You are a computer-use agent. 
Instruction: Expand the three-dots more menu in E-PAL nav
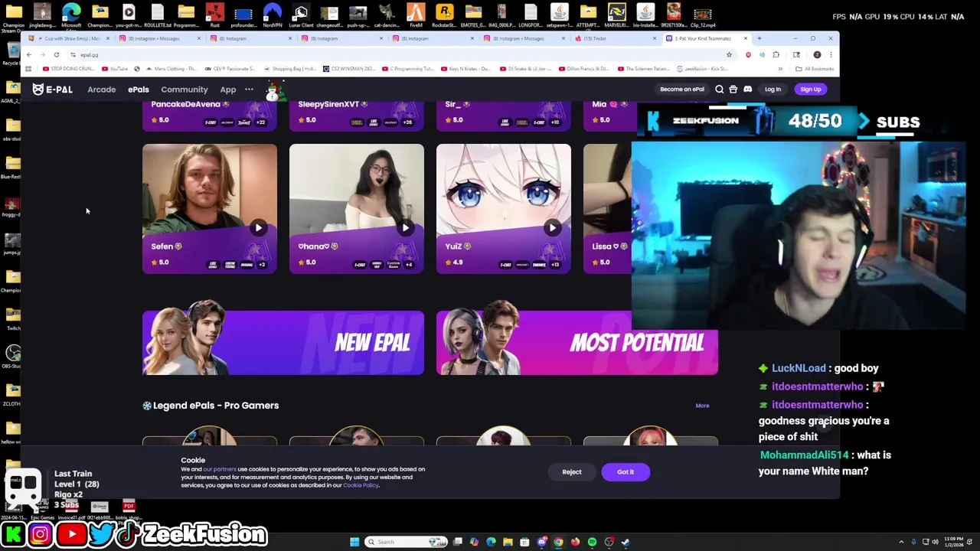tap(249, 90)
